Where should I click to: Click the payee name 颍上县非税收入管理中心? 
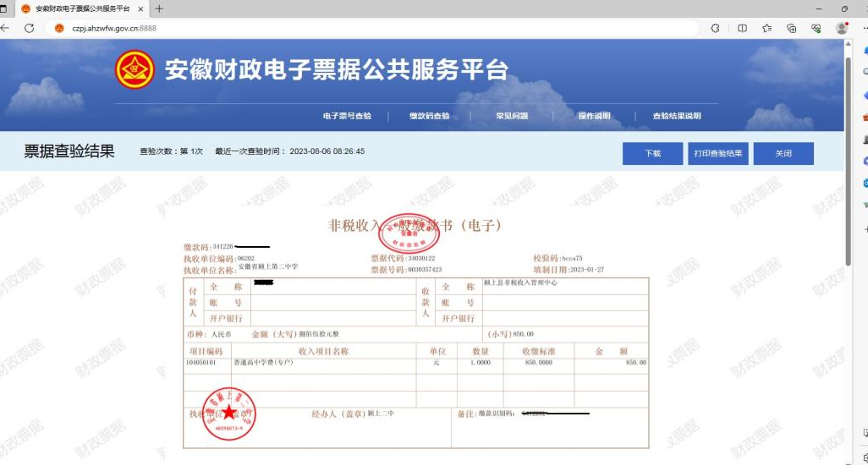[520, 282]
